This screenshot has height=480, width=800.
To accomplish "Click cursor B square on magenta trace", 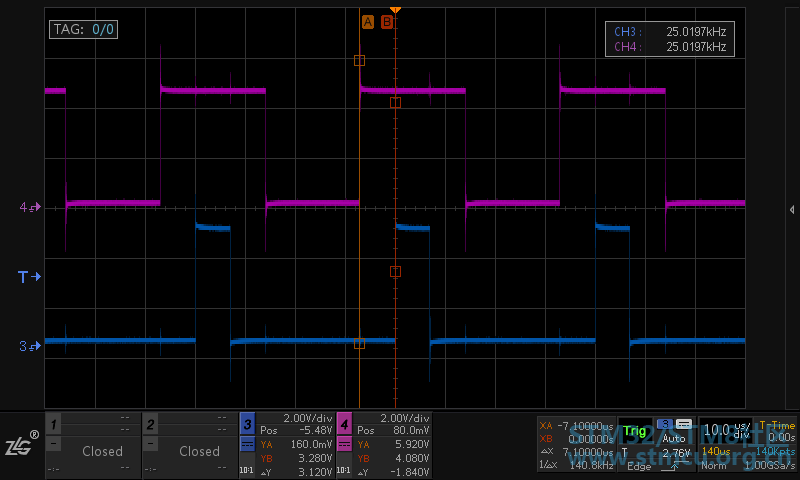I will pyautogui.click(x=395, y=103).
